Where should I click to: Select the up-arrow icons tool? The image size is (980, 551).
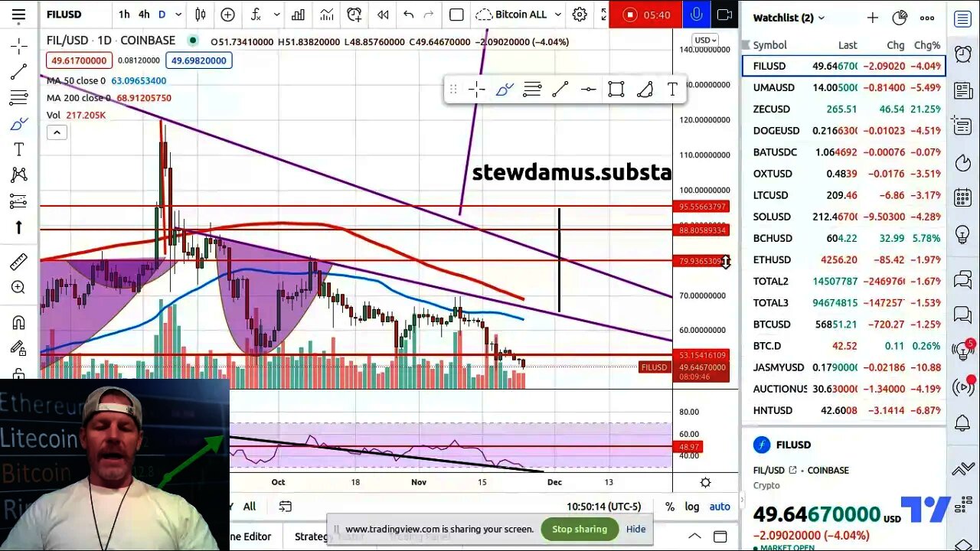point(19,227)
